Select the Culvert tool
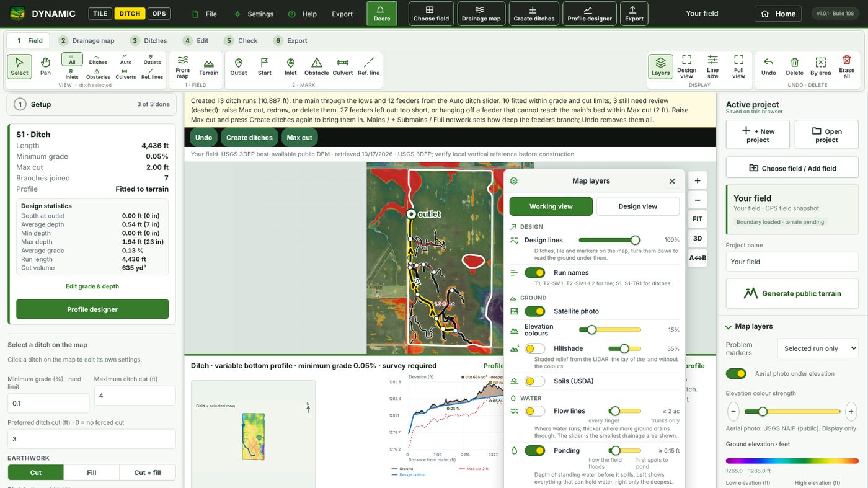 [x=343, y=66]
